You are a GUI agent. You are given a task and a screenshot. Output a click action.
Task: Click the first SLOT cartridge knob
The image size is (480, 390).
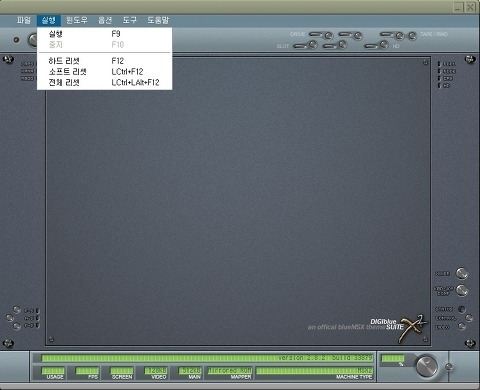click(x=313, y=44)
